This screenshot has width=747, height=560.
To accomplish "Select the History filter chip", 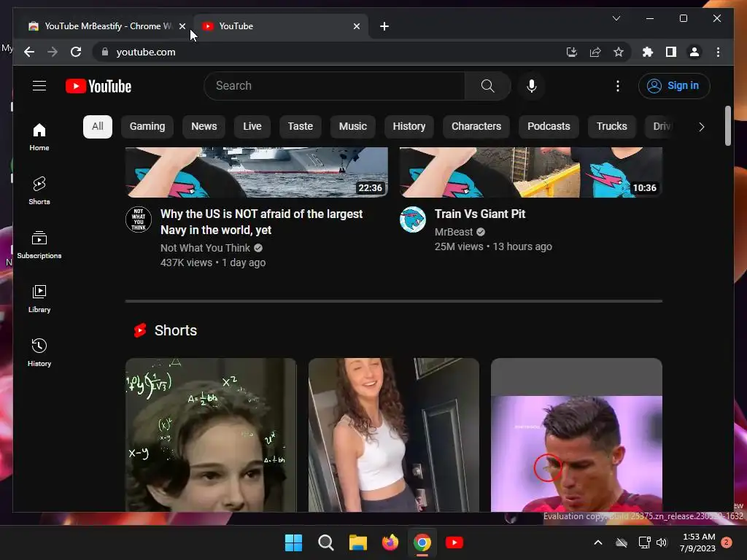I will coord(409,127).
